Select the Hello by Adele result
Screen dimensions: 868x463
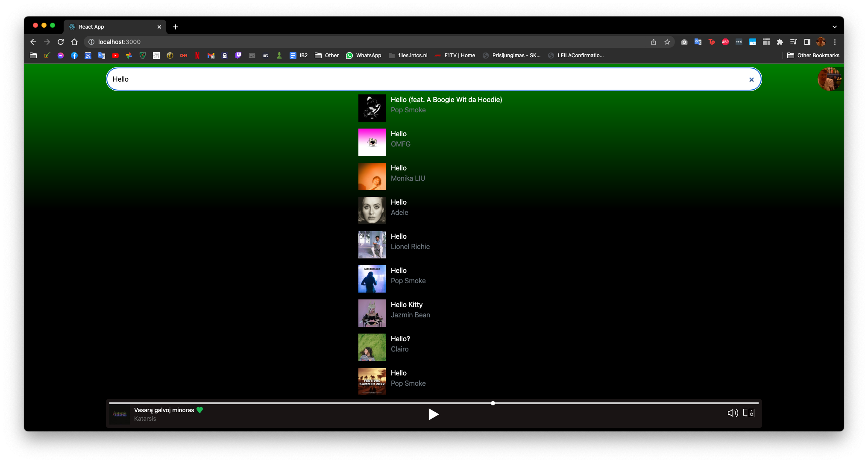pos(383,211)
